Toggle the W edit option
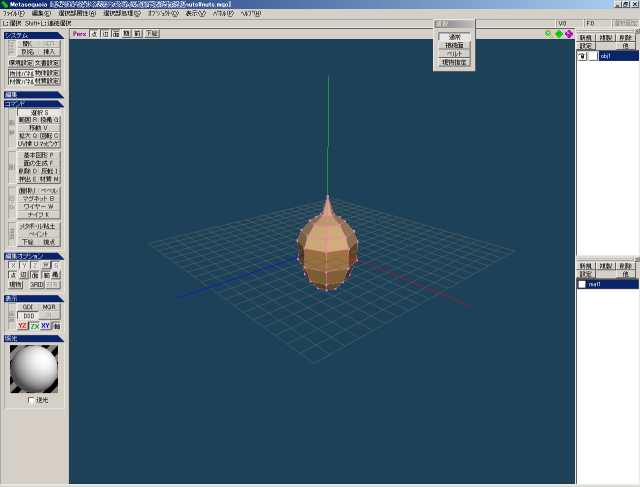This screenshot has width=640, height=487. (46, 265)
